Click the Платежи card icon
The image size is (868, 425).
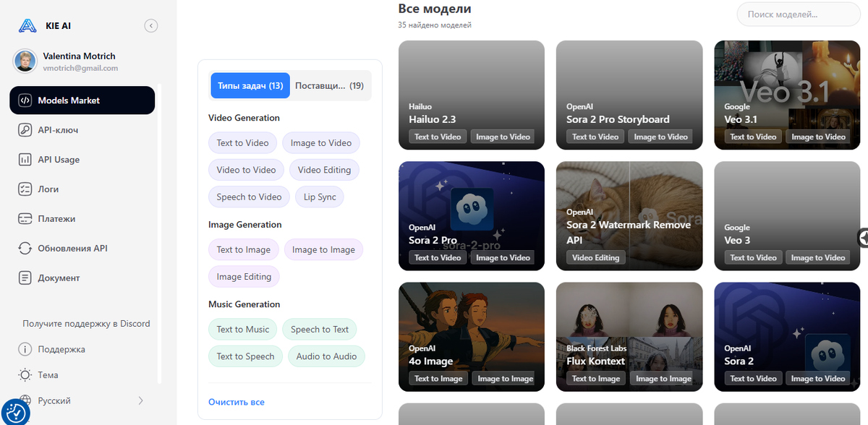[25, 219]
